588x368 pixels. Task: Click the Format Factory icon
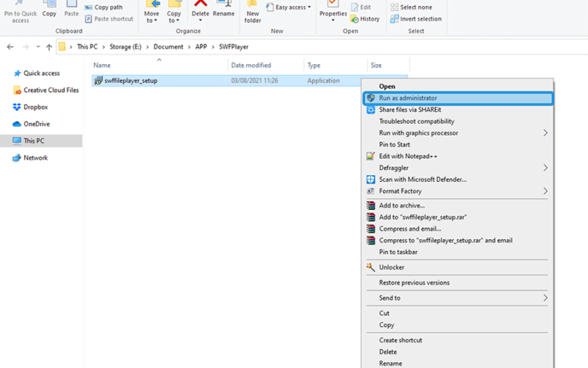point(370,191)
